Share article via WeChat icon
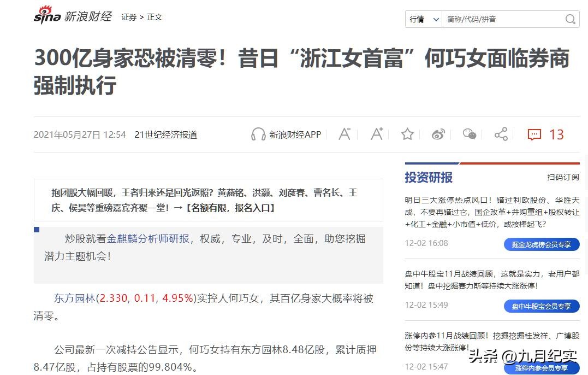The width and height of the screenshot is (588, 375). click(470, 134)
